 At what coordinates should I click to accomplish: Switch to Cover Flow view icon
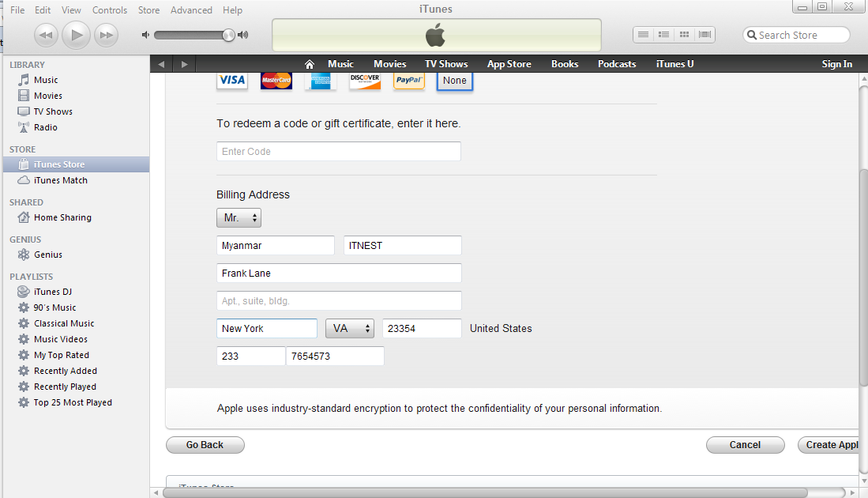click(705, 34)
